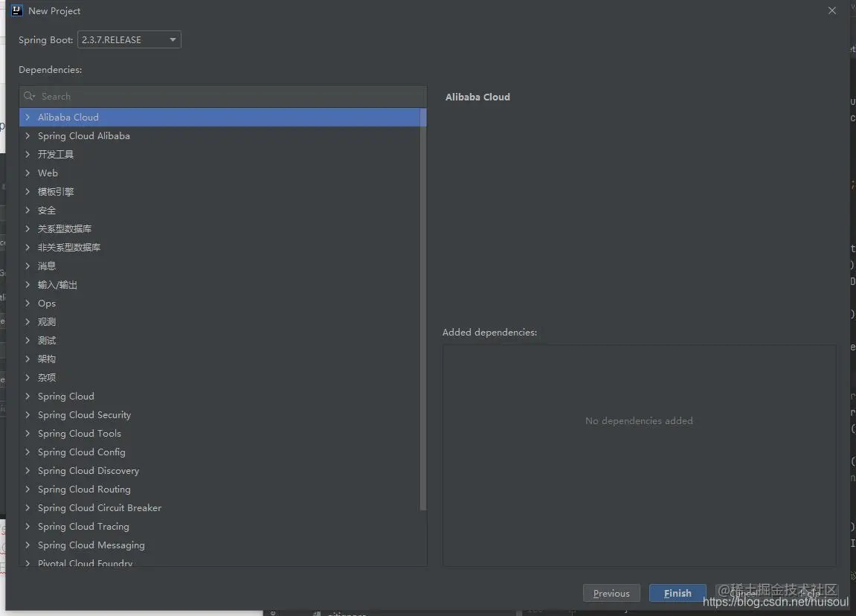This screenshot has width=856, height=616.
Task: Select the Spring Cloud Circuit Breaker category
Action: click(x=219, y=507)
